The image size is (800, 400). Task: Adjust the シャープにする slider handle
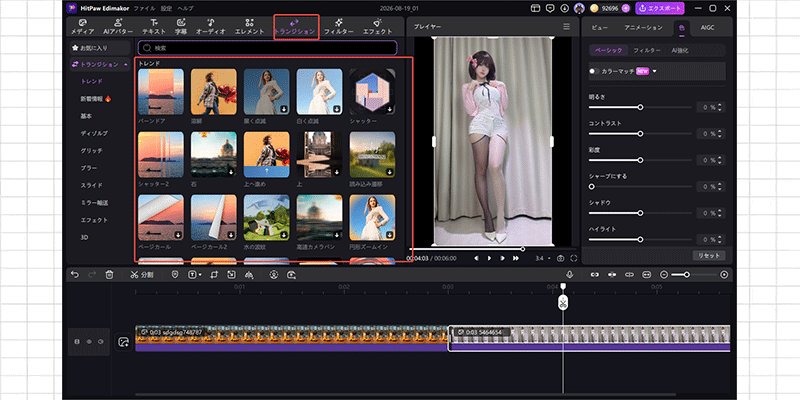(x=592, y=187)
